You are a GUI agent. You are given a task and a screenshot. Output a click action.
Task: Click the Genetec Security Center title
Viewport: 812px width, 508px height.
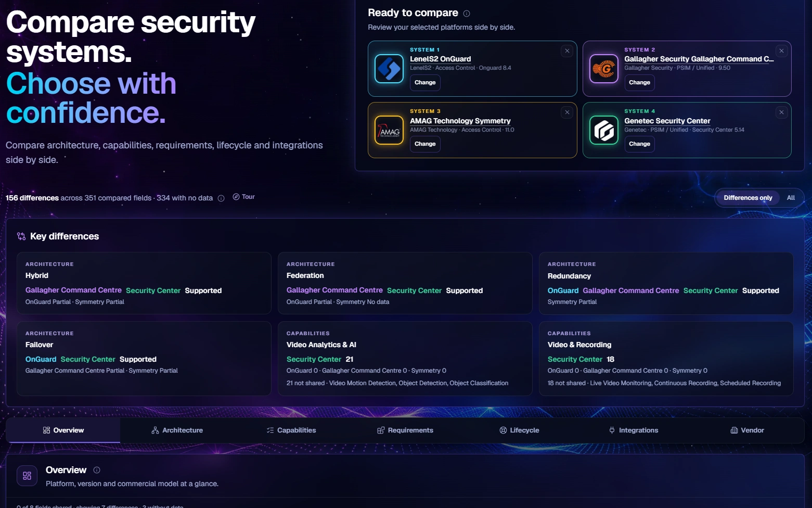point(667,121)
